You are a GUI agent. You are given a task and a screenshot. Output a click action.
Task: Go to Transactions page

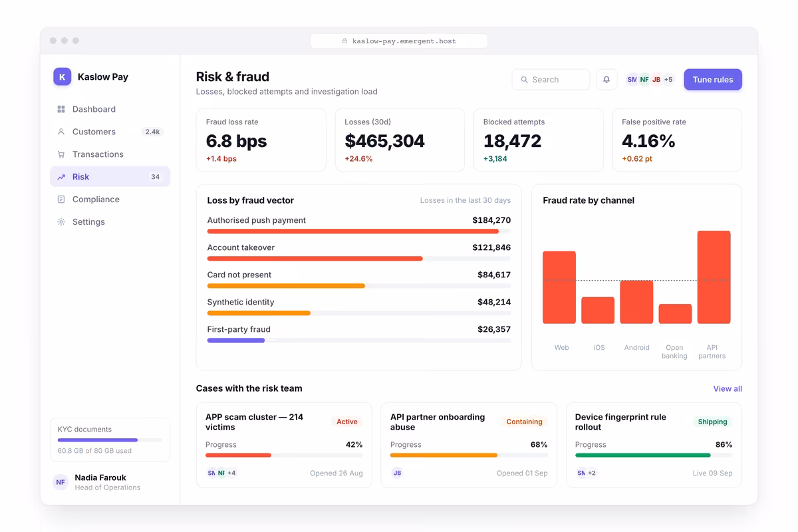tap(110, 154)
